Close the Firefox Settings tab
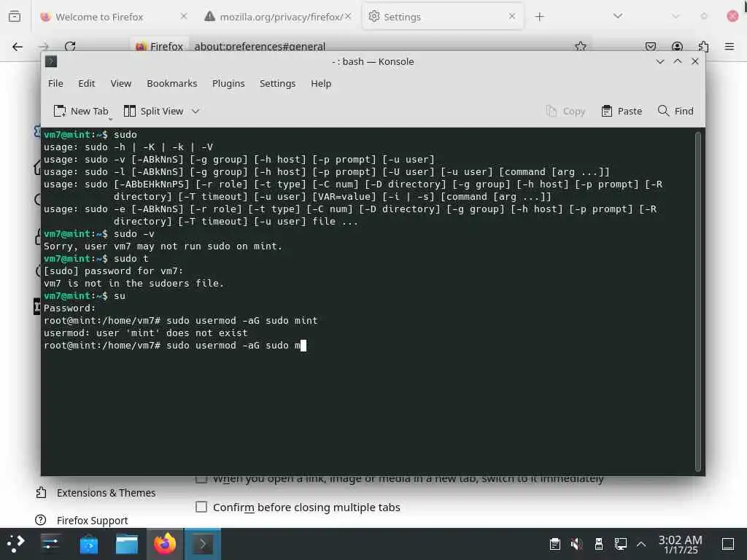The width and height of the screenshot is (747, 560). coord(511,16)
